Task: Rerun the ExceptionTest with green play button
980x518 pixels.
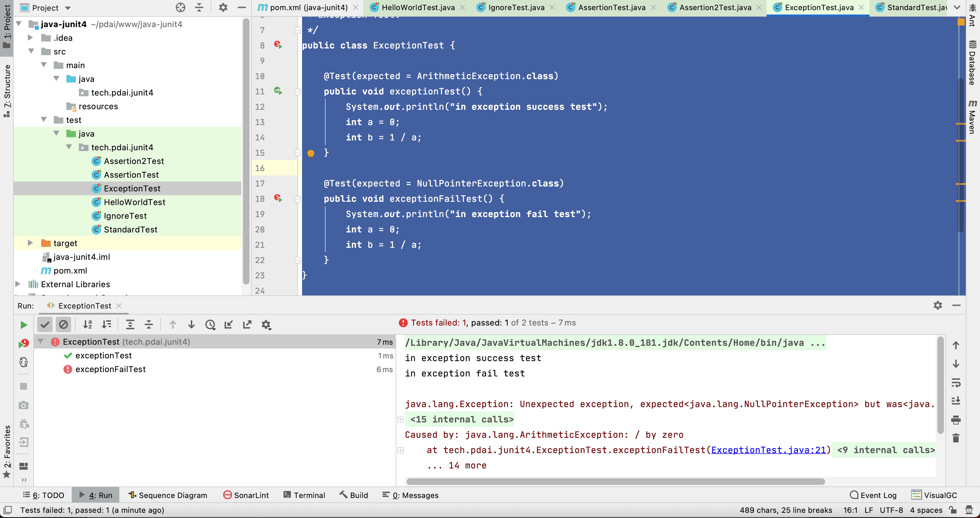Action: [24, 325]
